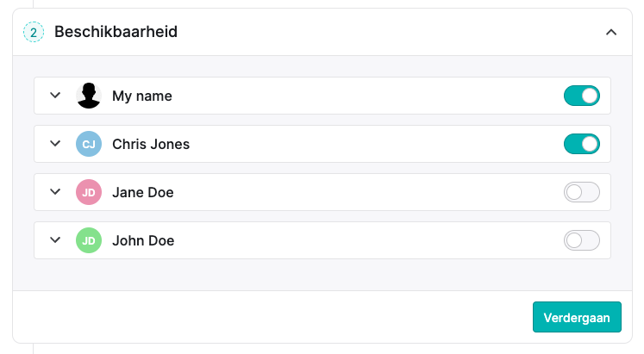This screenshot has height=354, width=644.
Task: Enable Jane Doe availability toggle
Action: point(582,192)
